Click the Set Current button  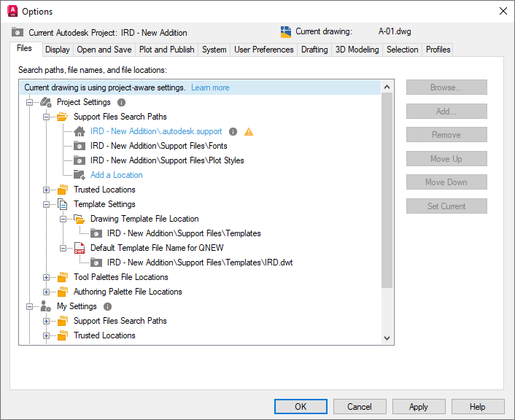[446, 206]
